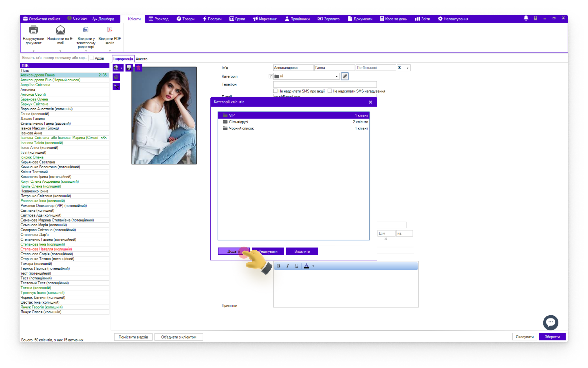
Task: Click the question mark help next to Категорія
Action: (270, 76)
